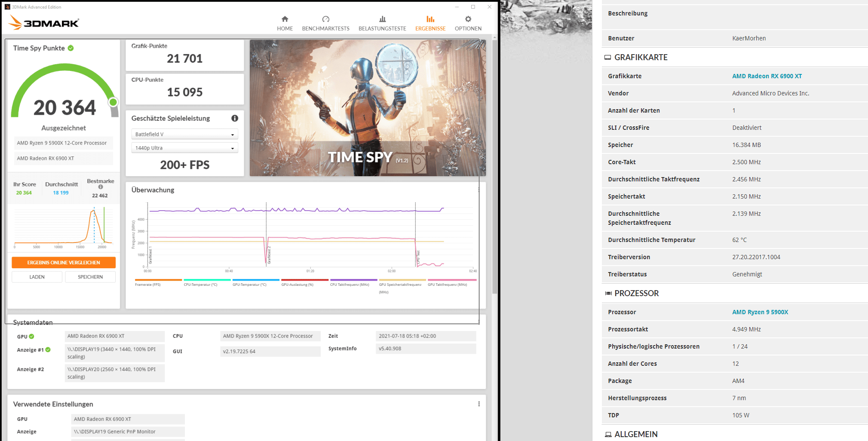Click the Benutzer name KaerMorhen
The width and height of the screenshot is (868, 441).
749,38
